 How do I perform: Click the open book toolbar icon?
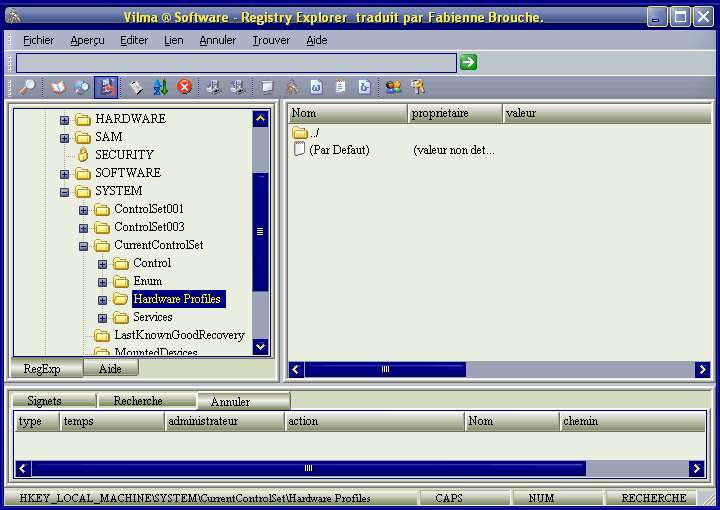58,87
